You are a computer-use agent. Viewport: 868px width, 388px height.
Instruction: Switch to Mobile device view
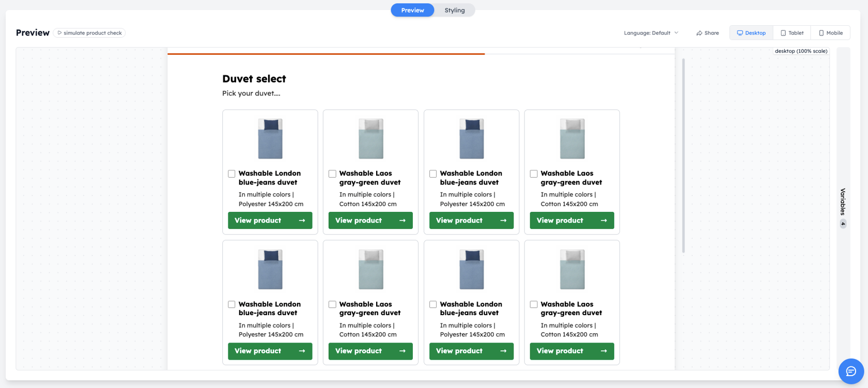830,33
